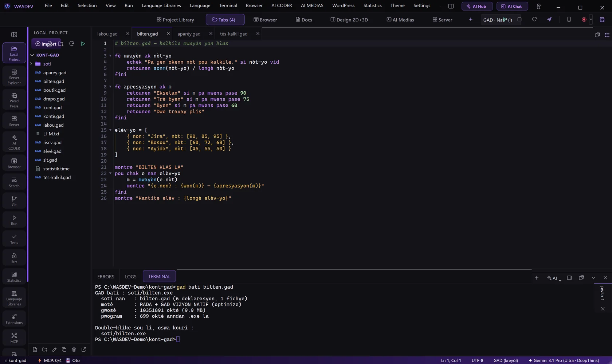Click the Import button

46,44
